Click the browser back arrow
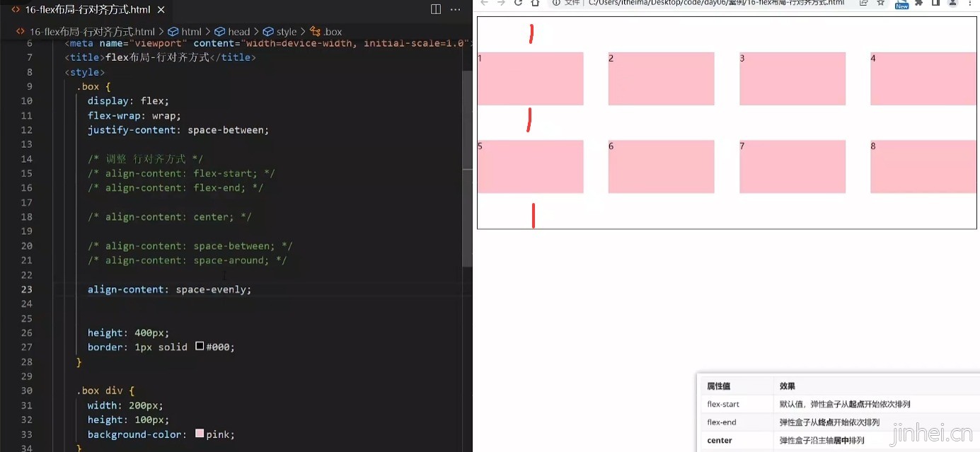Screen dimensions: 980x452 (485, 3)
